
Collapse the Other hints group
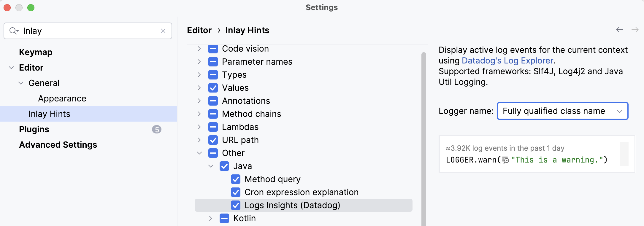(199, 153)
